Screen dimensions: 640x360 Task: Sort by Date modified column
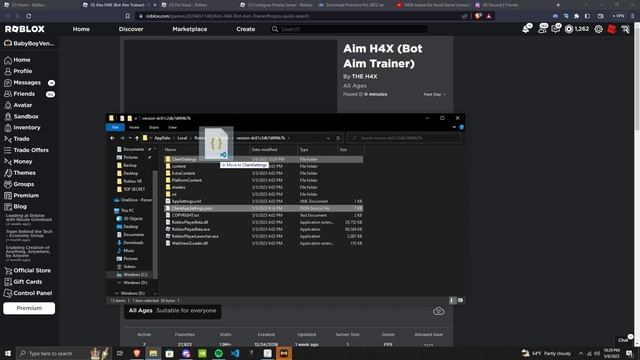pyautogui.click(x=264, y=149)
